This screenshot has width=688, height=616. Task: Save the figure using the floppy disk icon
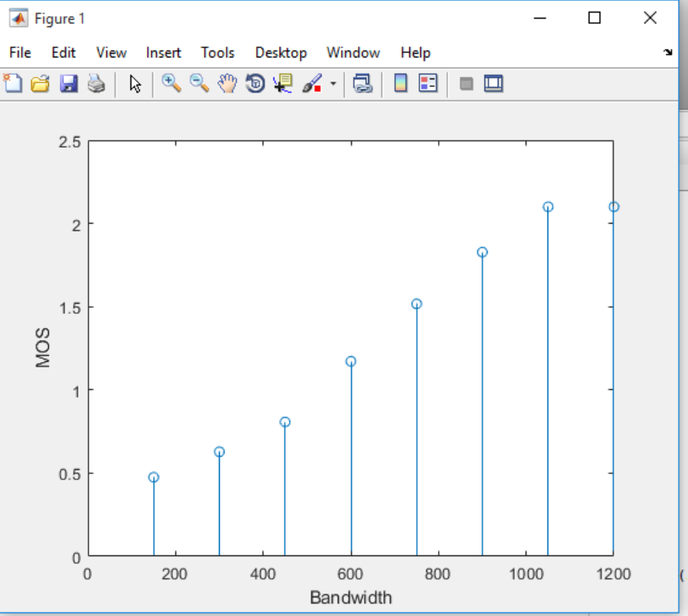pos(68,83)
